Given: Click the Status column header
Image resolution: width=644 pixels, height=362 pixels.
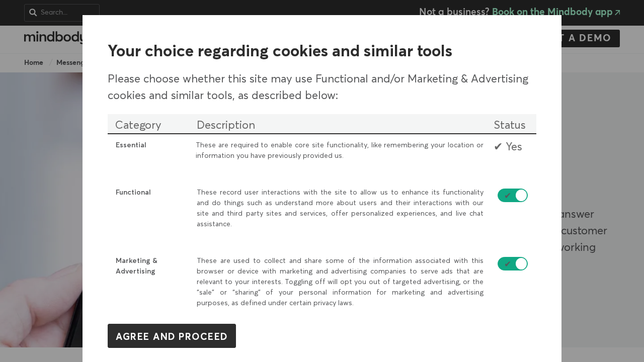Looking at the screenshot, I should (509, 125).
